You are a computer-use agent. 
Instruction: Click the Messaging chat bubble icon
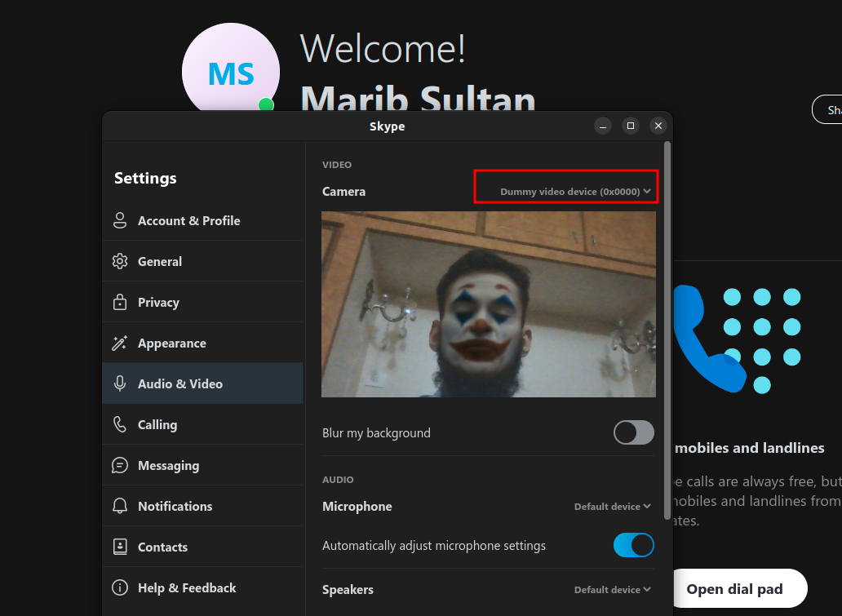pyautogui.click(x=120, y=465)
